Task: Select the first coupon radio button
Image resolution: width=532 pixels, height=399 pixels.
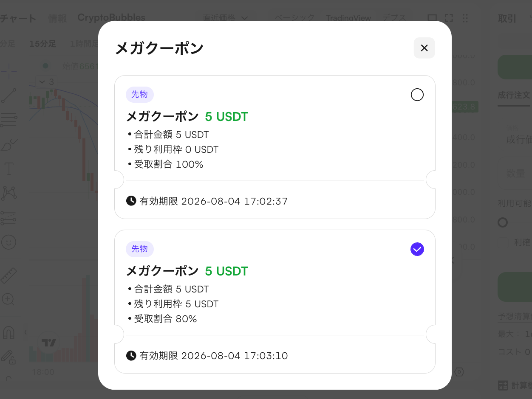Action: [x=417, y=95]
